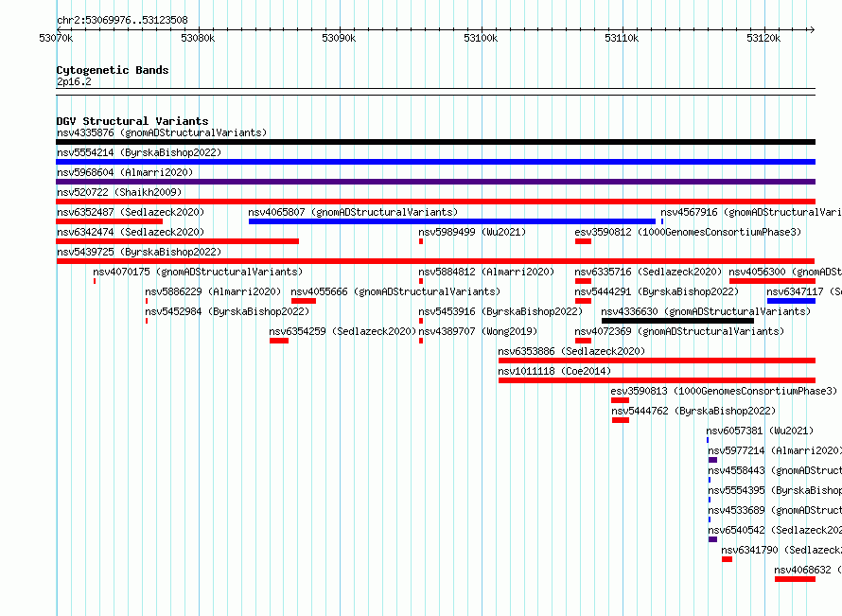Viewport: 842px width, 616px height.
Task: Click esv3590813 (1000GenomesConsortiumPhase3) label
Action: pyautogui.click(x=724, y=391)
